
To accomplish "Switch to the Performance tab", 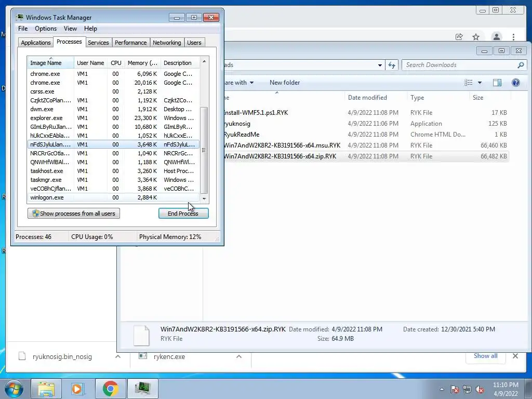I will pos(130,43).
